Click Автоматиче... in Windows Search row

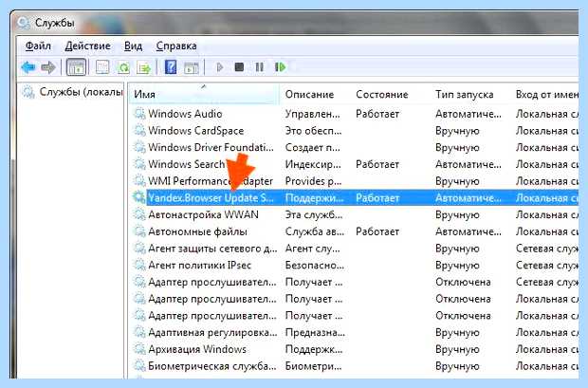tap(468, 164)
